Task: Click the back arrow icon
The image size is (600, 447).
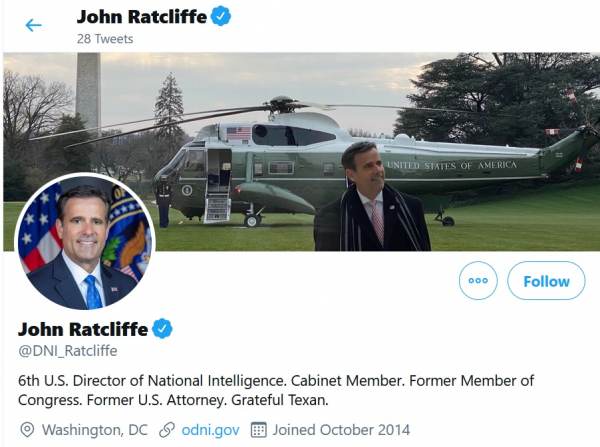Action: 34,25
